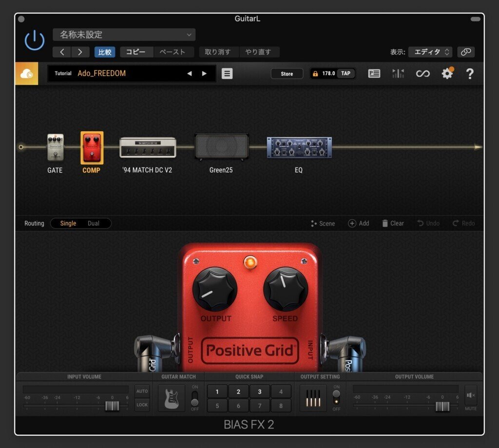Toggle the orange LED pedal switch

(x=250, y=263)
